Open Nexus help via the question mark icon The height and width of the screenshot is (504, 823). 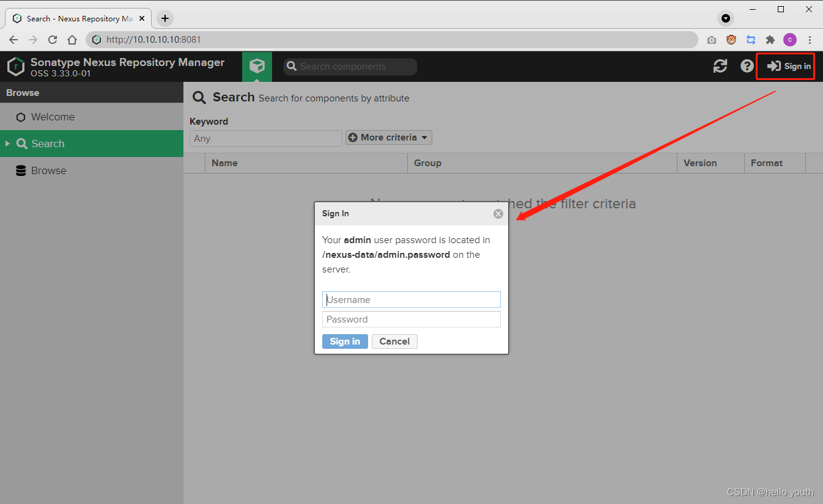point(747,66)
